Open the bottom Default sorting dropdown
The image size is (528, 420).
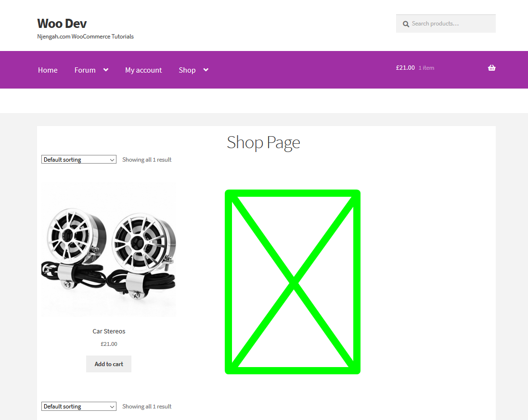click(x=79, y=406)
